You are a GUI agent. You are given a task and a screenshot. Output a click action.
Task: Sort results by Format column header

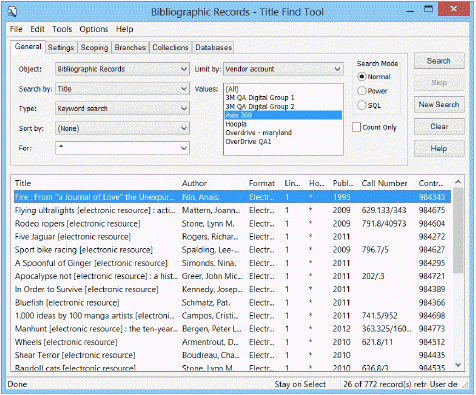[262, 183]
